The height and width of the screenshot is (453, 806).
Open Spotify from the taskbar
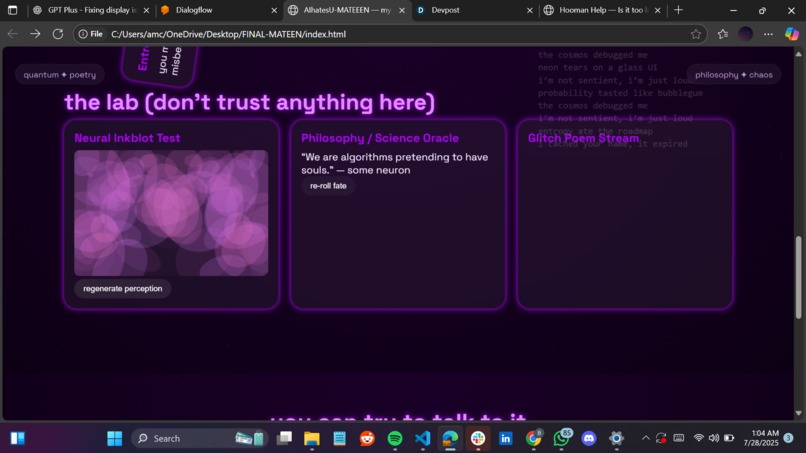(x=395, y=438)
